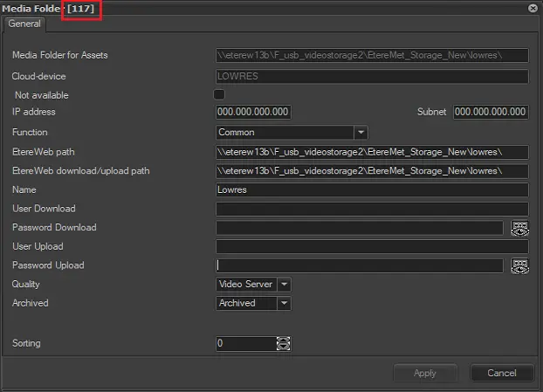Open the Function dropdown showing Common
This screenshot has height=392, width=543.
coord(361,133)
